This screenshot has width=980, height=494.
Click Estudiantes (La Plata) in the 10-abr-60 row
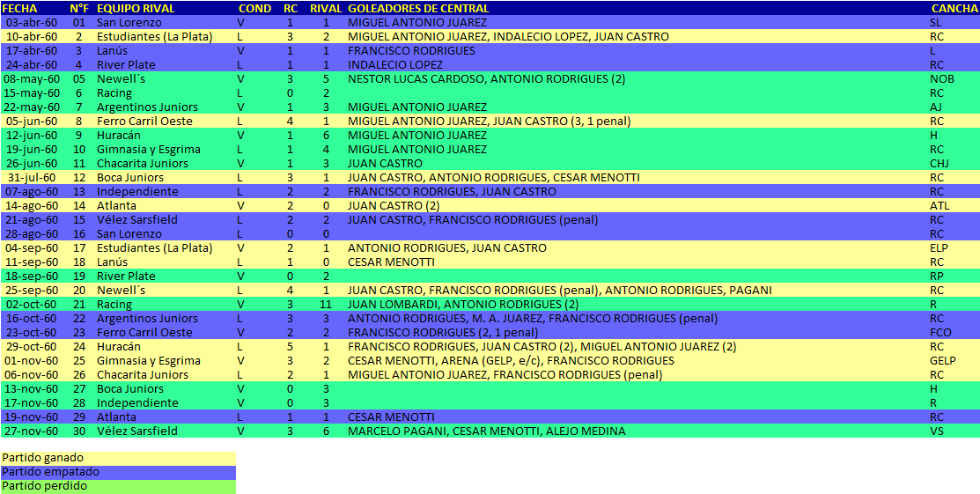(154, 37)
